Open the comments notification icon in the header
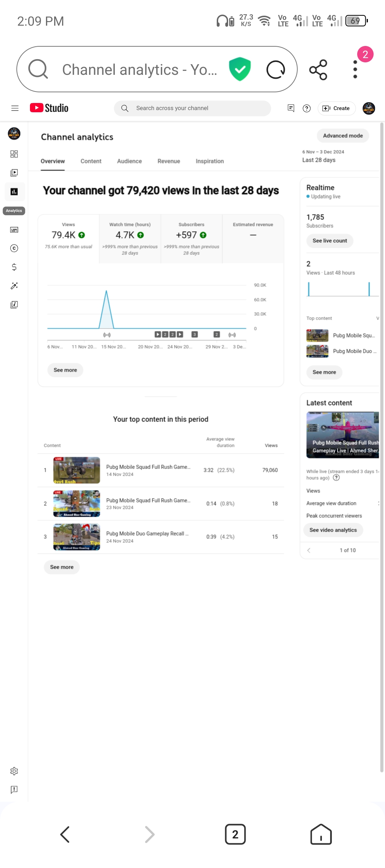The image size is (385, 868). coord(291,108)
